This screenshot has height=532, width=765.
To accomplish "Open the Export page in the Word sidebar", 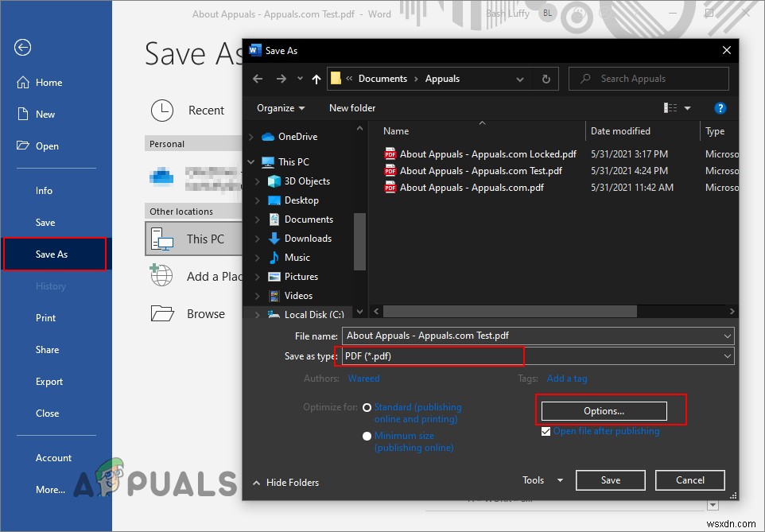I will pyautogui.click(x=49, y=382).
